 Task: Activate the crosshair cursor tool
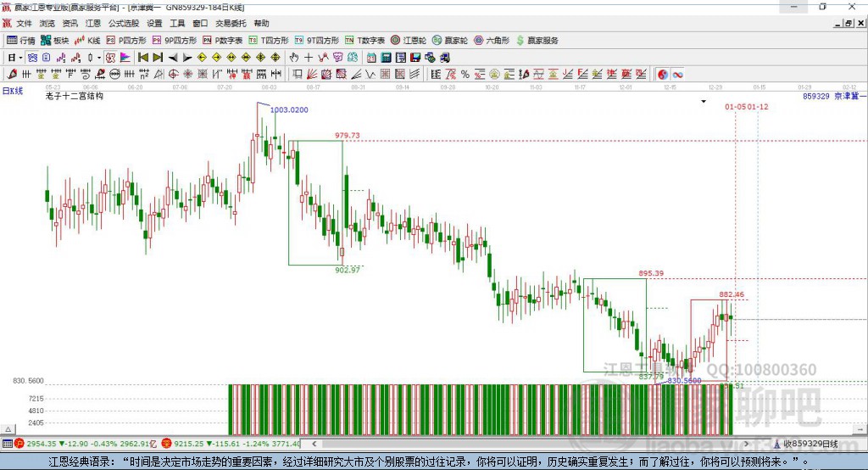pyautogui.click(x=309, y=58)
